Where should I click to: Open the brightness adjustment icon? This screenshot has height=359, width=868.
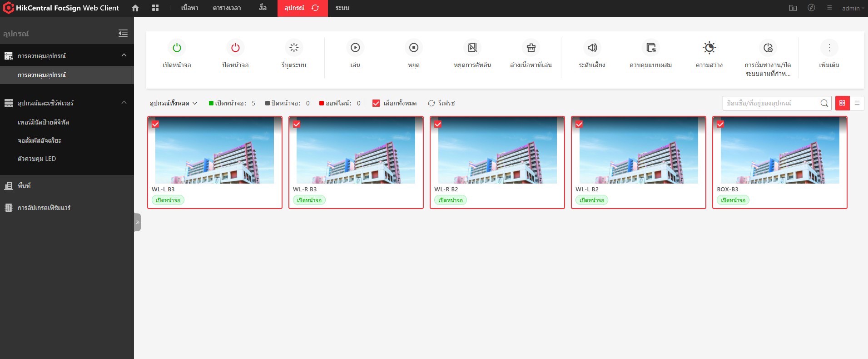(709, 48)
